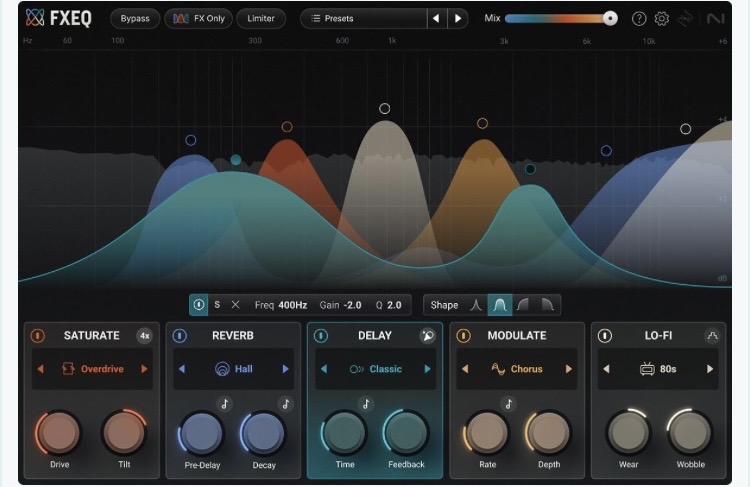
Task: Toggle the selected band power button
Action: click(x=199, y=305)
